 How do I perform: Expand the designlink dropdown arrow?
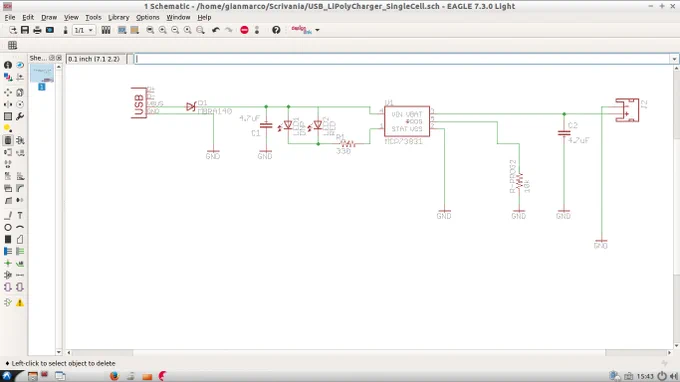317,30
